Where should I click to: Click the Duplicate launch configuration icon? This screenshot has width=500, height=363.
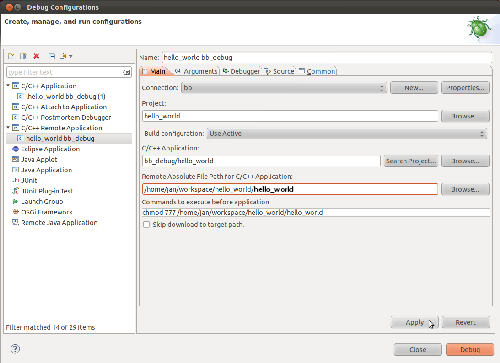point(23,56)
